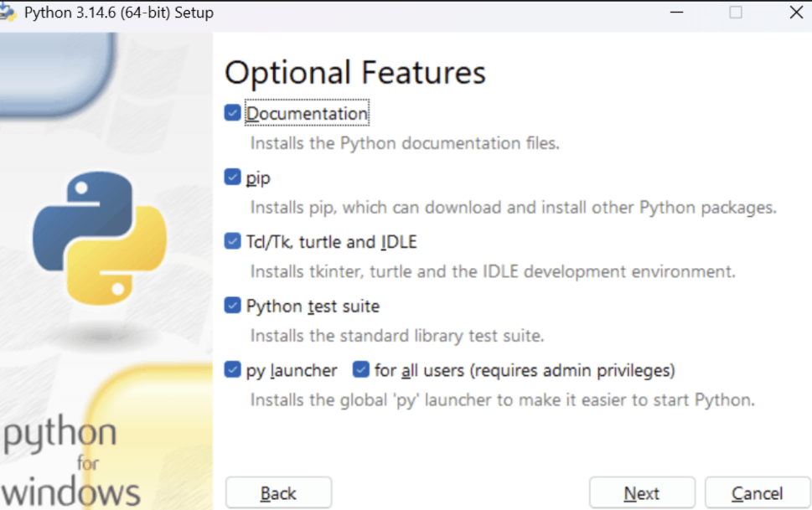Click 'Installs the standard library test suite.' text
Screen dimensions: 812x510
coord(397,336)
